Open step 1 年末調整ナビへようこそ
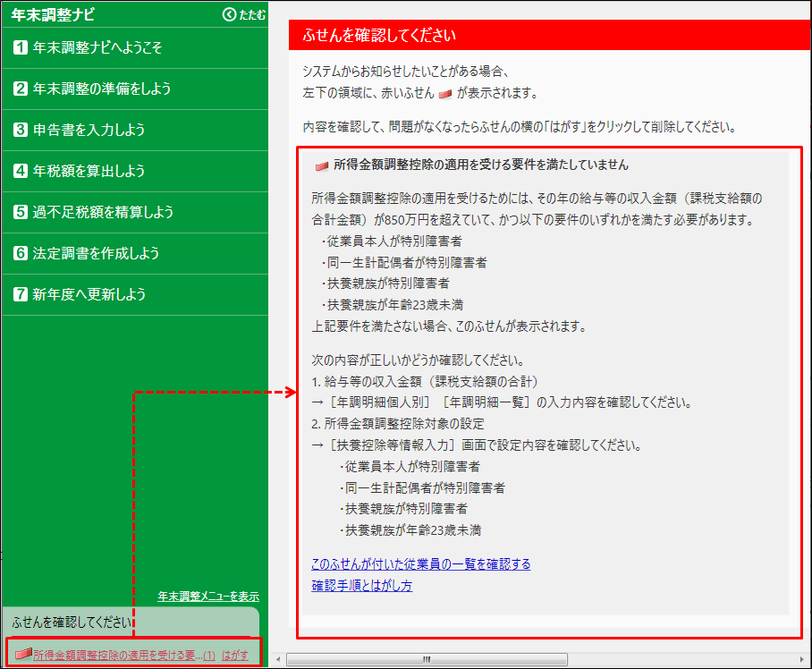Viewport: 812px width, 669px height. click(135, 47)
